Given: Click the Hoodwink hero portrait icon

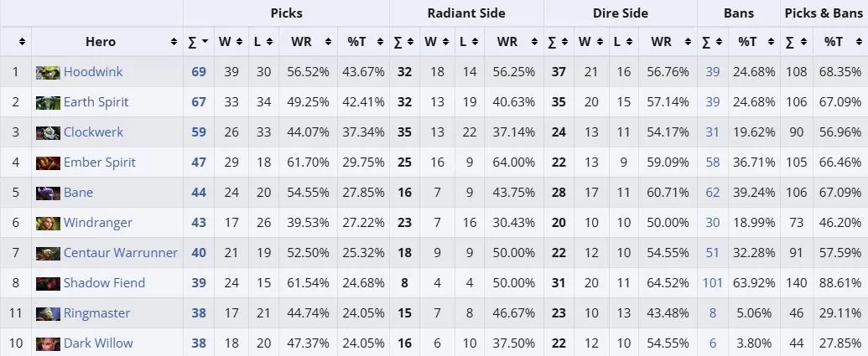Looking at the screenshot, I should [x=48, y=72].
